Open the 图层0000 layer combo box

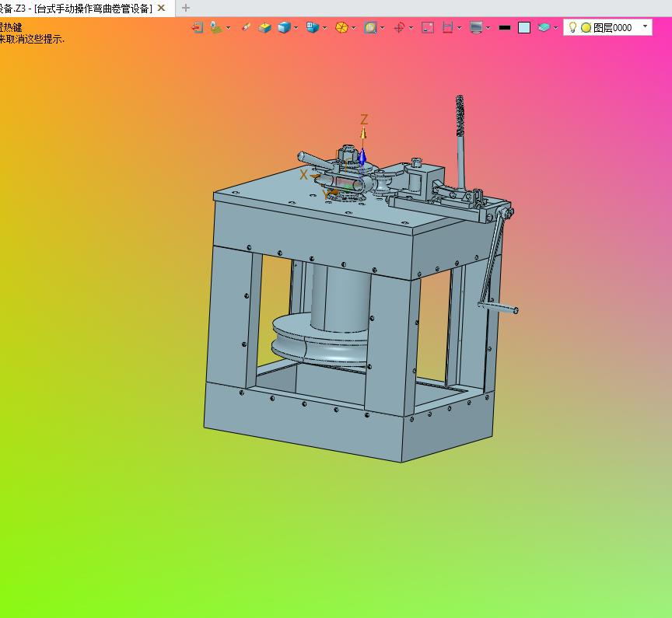[607, 27]
